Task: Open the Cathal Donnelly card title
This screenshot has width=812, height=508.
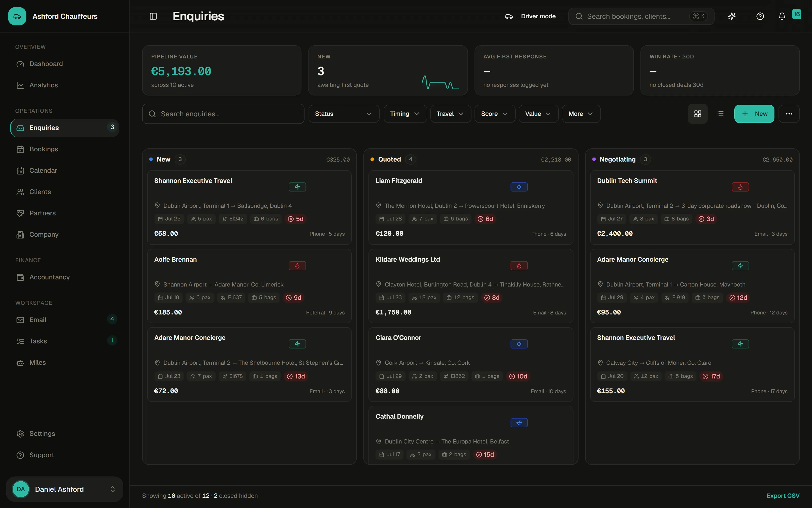Action: 399,416
